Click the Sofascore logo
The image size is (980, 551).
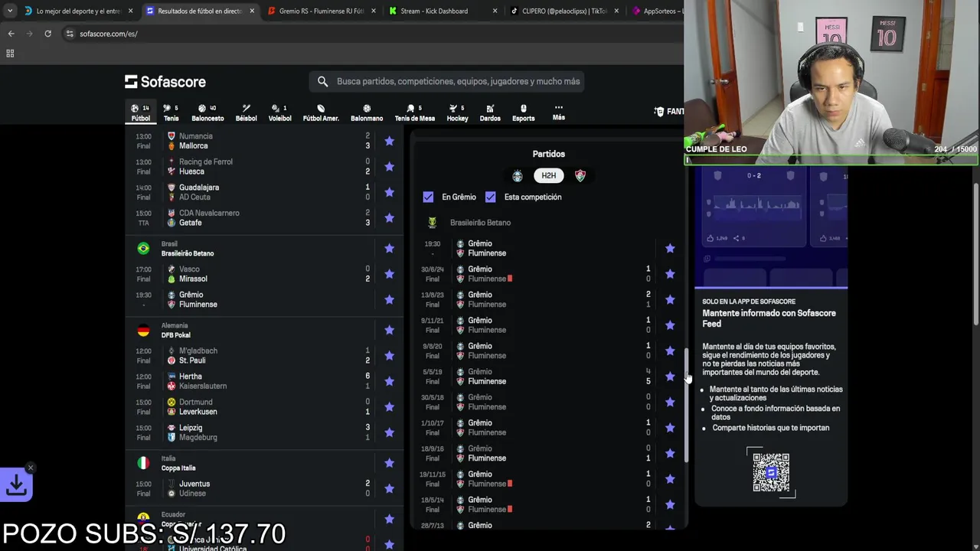point(165,82)
